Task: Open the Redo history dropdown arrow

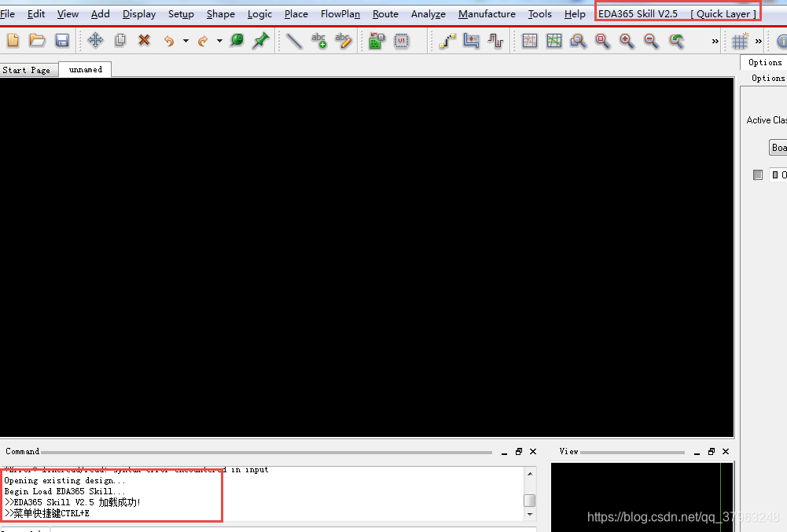Action: pos(219,41)
